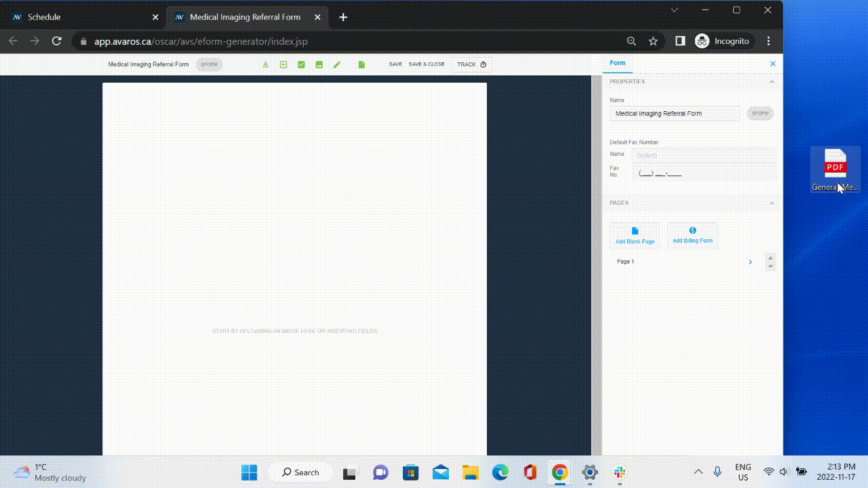Viewport: 868px width, 488px height.
Task: Click the EFORM tag in toolbar
Action: coord(209,64)
